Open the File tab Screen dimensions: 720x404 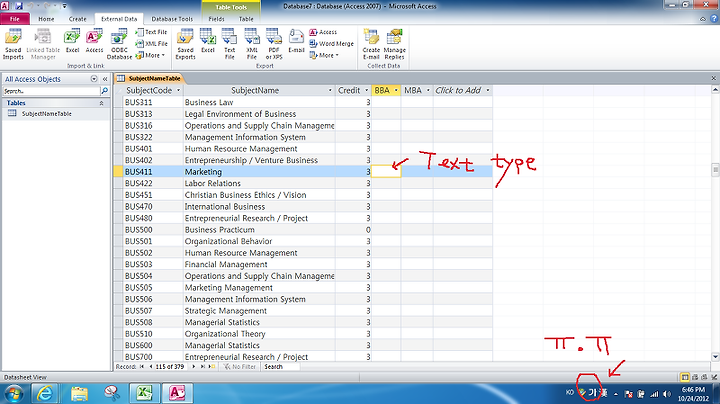click(x=15, y=19)
